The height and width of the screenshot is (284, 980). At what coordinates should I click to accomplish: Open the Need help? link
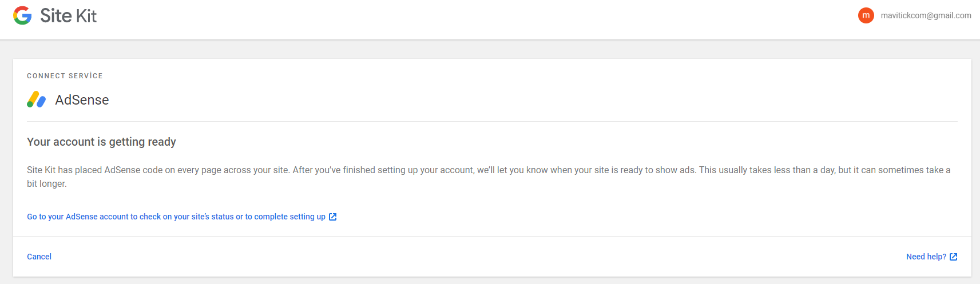(x=931, y=257)
